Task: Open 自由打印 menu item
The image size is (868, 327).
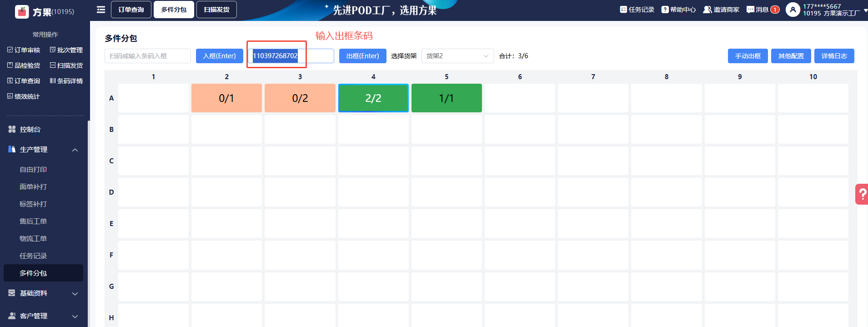Action: pyautogui.click(x=33, y=170)
